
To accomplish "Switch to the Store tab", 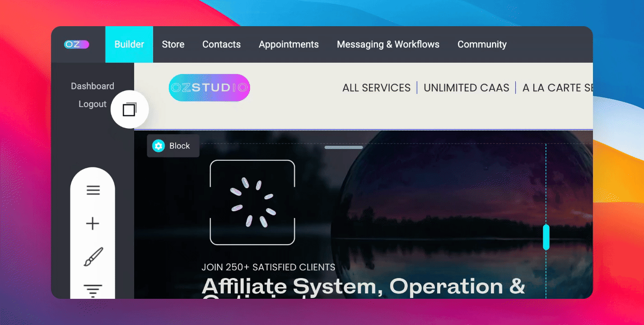I will coord(173,44).
